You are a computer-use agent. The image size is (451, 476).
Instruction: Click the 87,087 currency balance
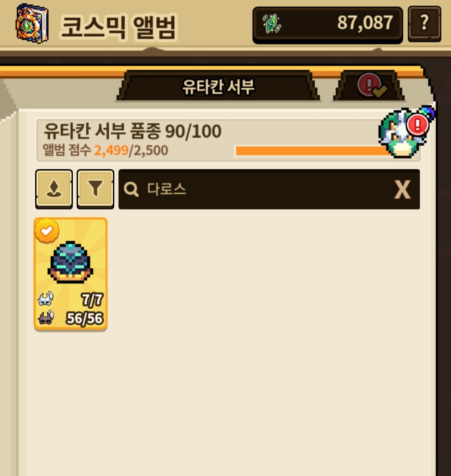[x=365, y=23]
